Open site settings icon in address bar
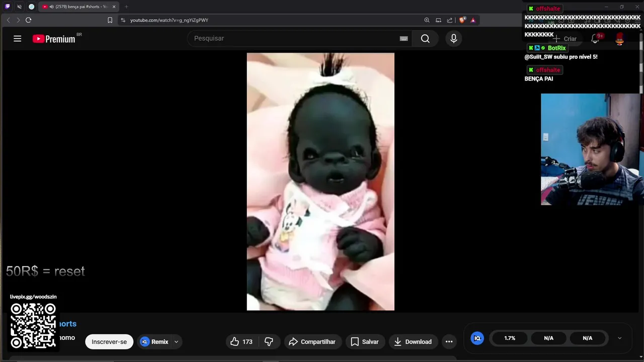Screen dimensions: 644x362 [123, 20]
